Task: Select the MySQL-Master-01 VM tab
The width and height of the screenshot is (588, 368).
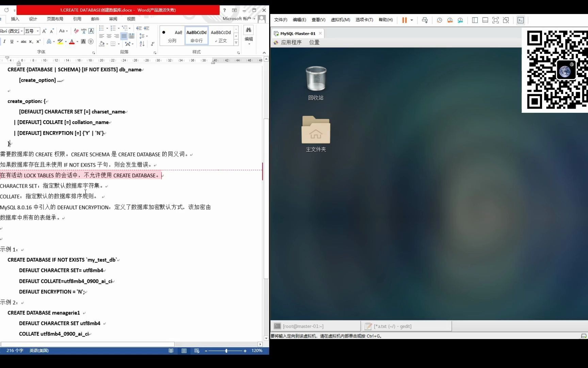Action: (x=298, y=33)
